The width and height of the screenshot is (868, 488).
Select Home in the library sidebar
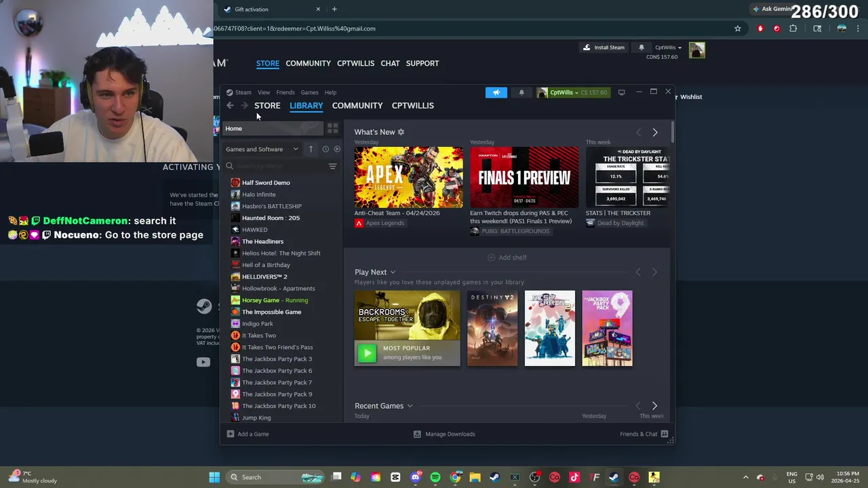pyautogui.click(x=273, y=128)
